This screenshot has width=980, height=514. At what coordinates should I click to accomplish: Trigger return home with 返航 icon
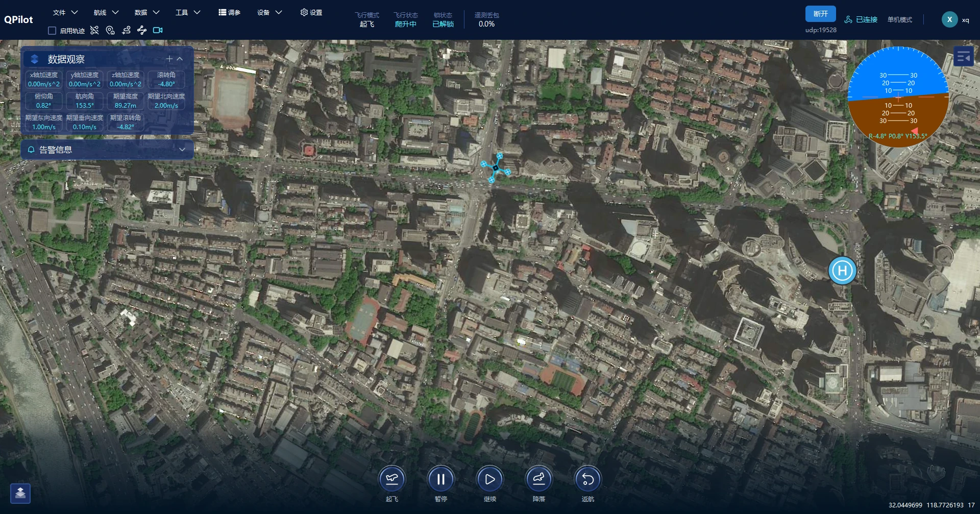pyautogui.click(x=587, y=479)
